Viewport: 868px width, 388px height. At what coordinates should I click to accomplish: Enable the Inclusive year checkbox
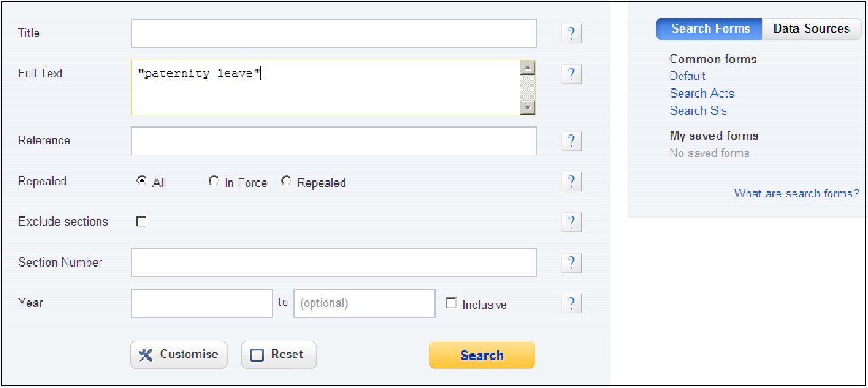[451, 303]
